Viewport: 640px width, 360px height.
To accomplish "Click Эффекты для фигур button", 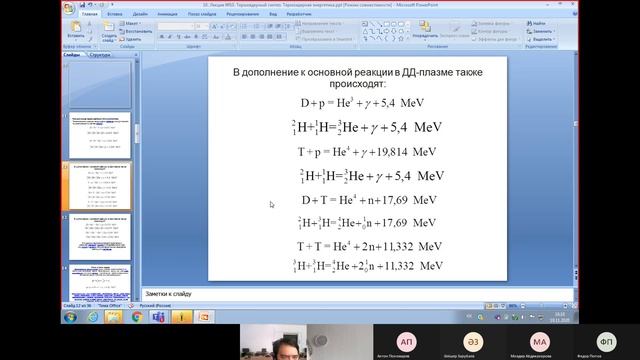I will click(x=495, y=39).
